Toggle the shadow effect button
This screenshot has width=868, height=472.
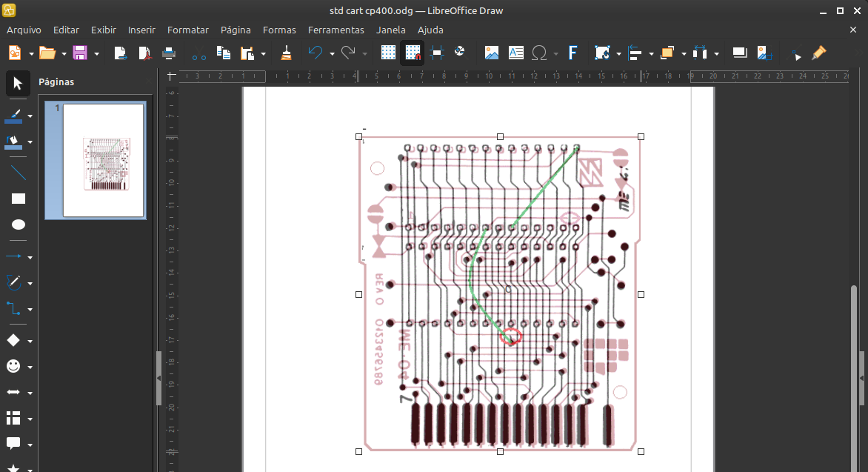coord(739,53)
